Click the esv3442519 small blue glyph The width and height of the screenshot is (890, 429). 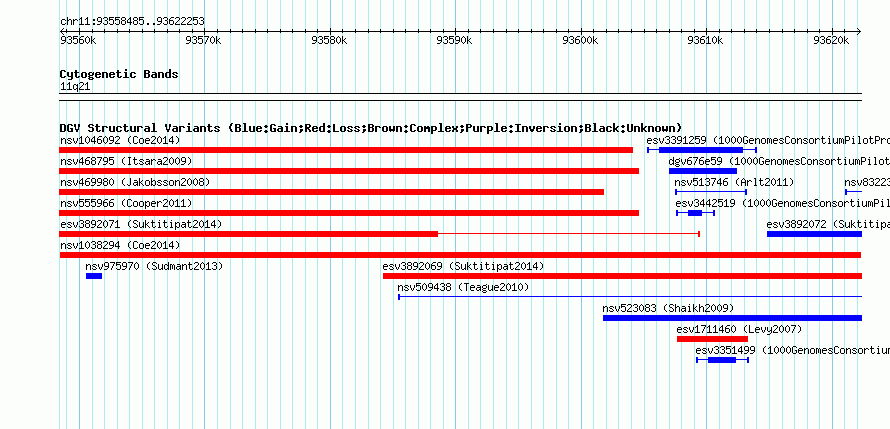click(695, 213)
